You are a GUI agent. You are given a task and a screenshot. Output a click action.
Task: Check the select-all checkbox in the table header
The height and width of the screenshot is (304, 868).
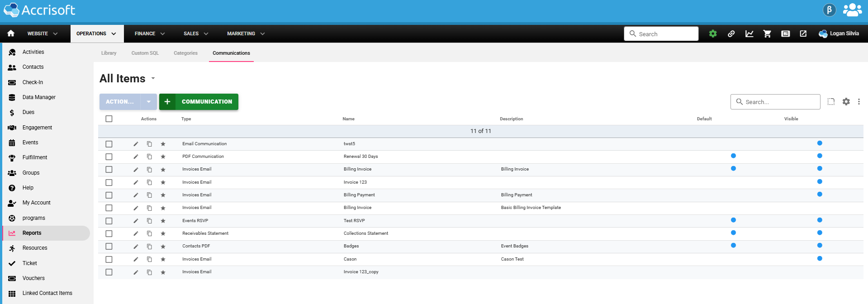pos(109,119)
